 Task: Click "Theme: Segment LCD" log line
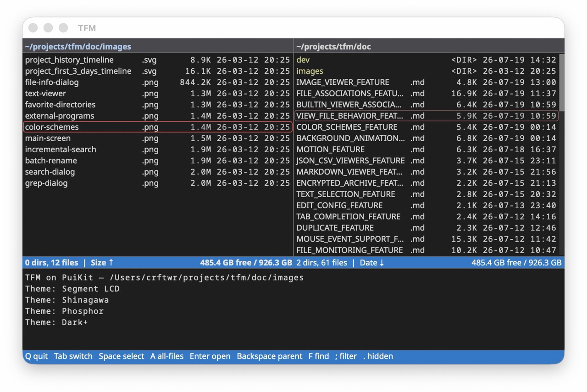72,289
